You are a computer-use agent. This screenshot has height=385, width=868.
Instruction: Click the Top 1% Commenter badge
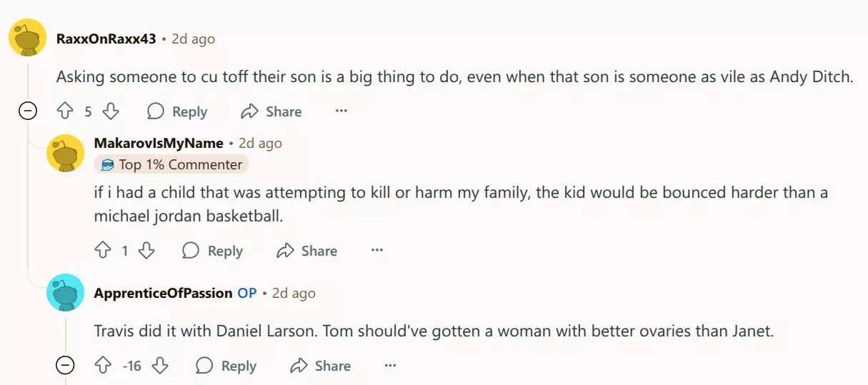(171, 164)
